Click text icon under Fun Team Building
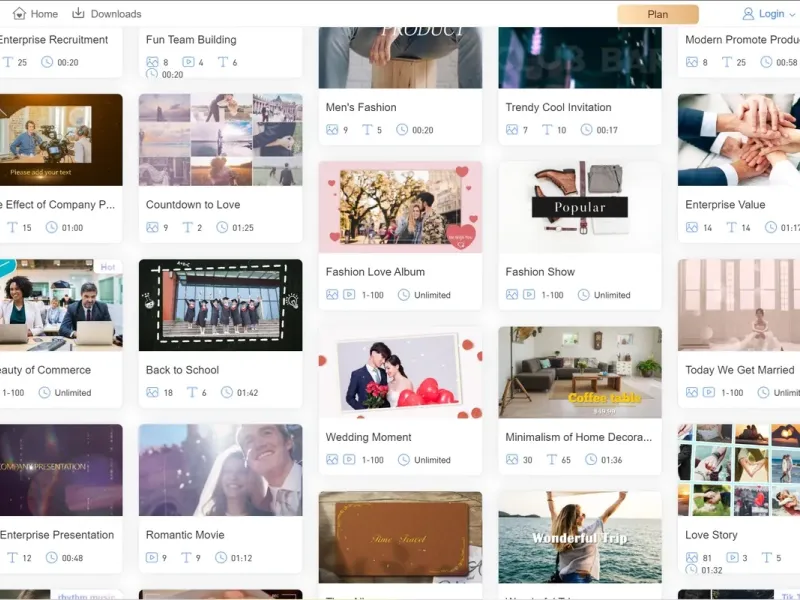800x600 pixels. pyautogui.click(x=223, y=62)
